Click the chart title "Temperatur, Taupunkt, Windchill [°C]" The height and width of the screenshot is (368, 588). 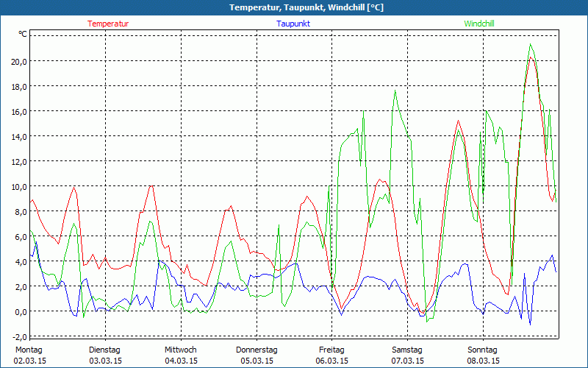[x=306, y=7]
